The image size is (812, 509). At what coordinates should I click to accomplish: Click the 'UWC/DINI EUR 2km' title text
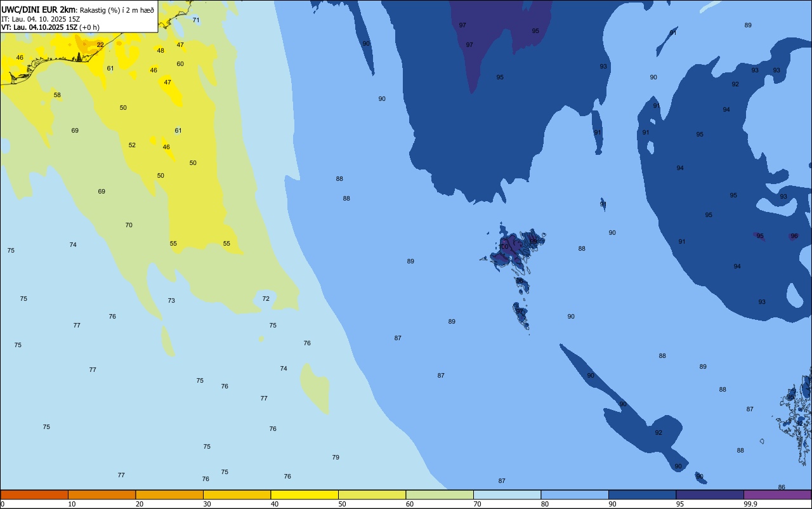point(38,10)
